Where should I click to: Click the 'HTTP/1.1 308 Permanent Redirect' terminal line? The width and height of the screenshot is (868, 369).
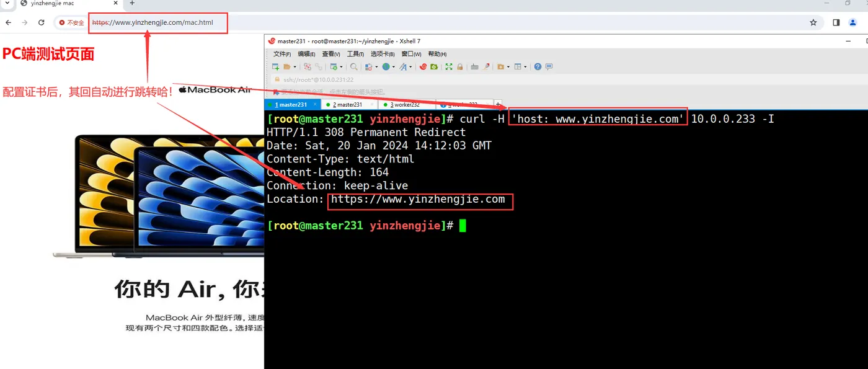[x=366, y=132]
